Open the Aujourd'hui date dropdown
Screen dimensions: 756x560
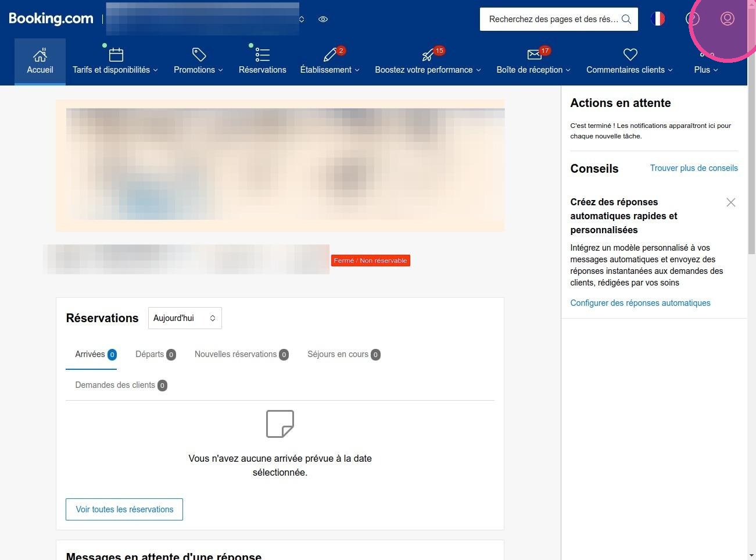click(185, 318)
